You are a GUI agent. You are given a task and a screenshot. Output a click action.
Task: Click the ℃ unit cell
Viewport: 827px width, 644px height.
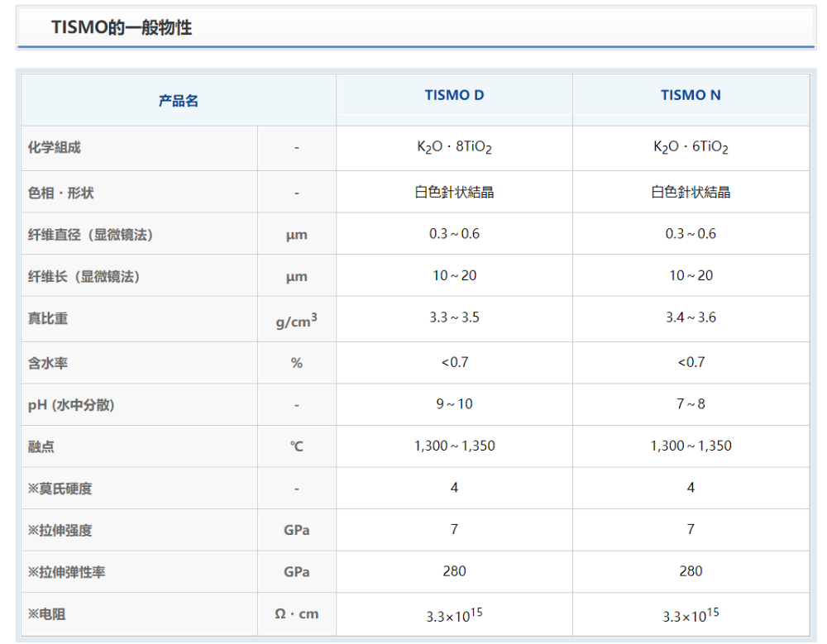(296, 446)
